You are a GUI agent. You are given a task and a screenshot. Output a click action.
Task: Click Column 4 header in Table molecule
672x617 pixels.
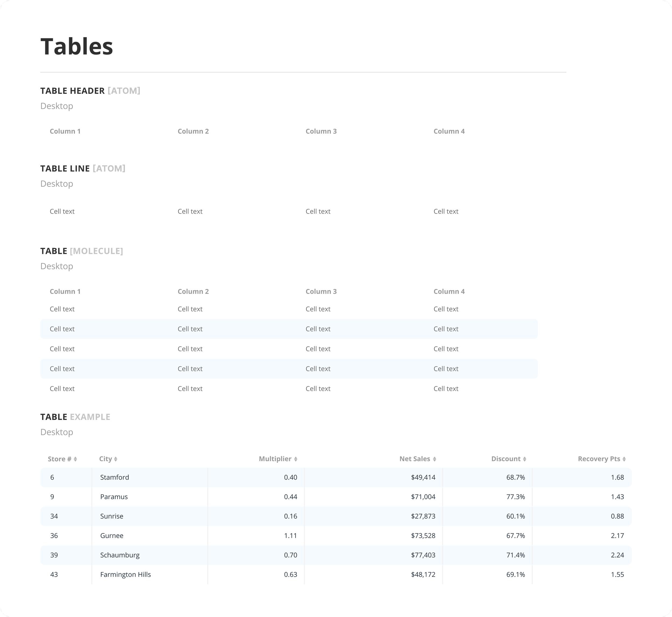coord(449,291)
